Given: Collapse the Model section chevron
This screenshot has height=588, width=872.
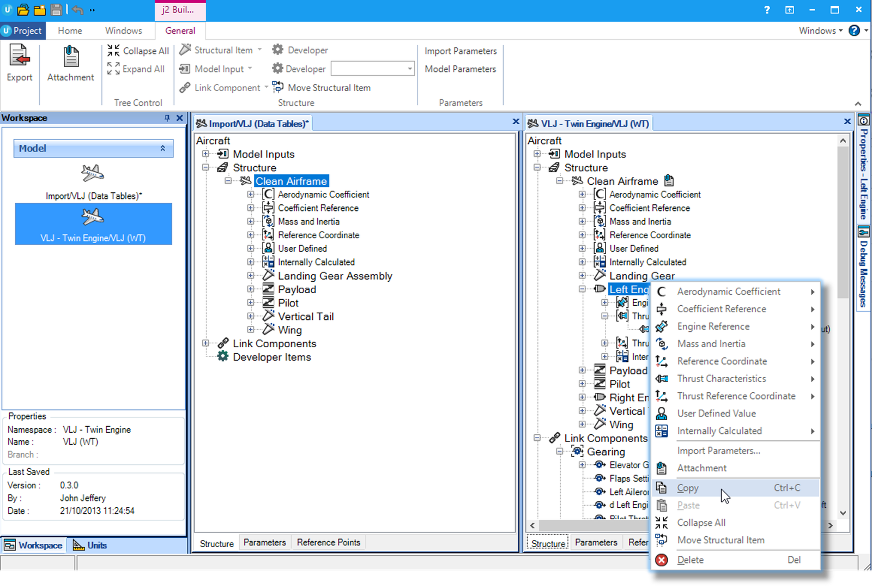Looking at the screenshot, I should coord(162,148).
